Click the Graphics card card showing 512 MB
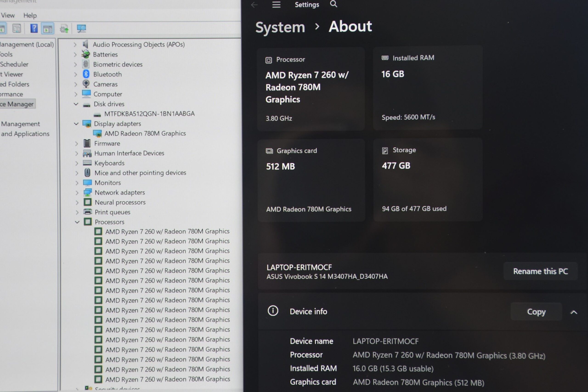This screenshot has width=588, height=392. (311, 181)
